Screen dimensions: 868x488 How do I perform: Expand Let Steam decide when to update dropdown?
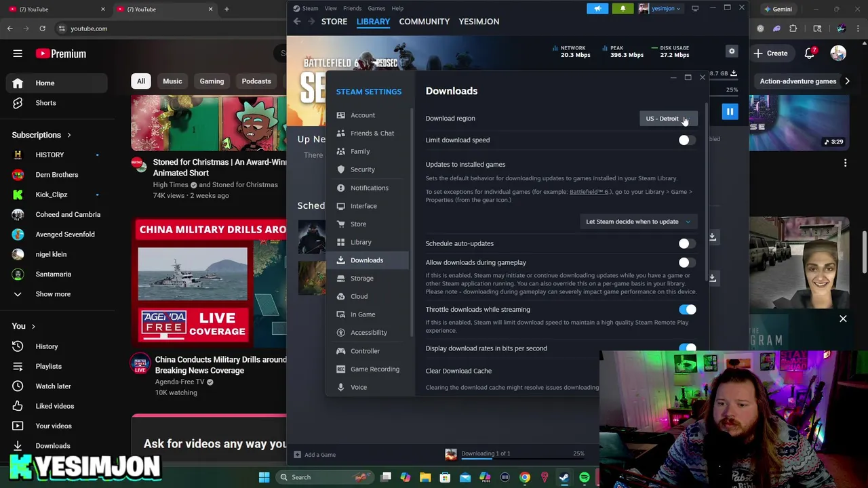coord(638,222)
